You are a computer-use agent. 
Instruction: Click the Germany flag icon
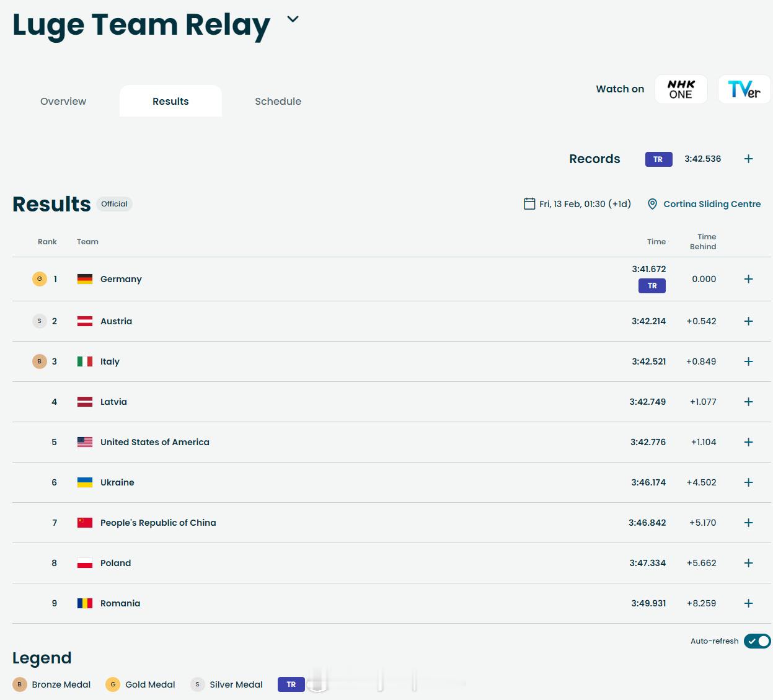point(85,279)
